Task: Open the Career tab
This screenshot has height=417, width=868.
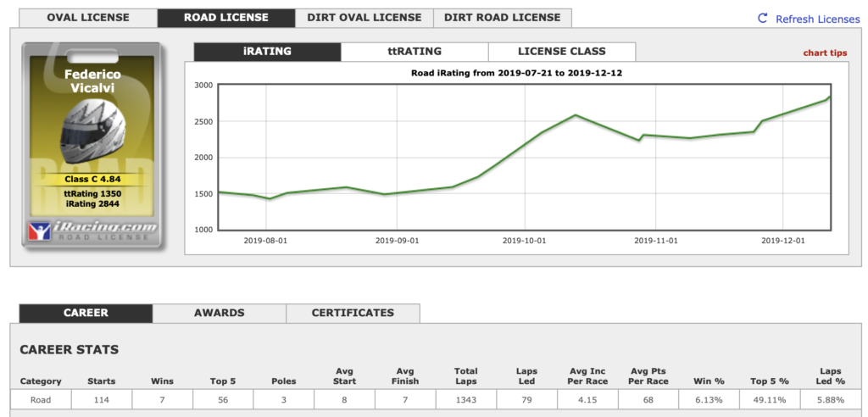Action: [x=86, y=313]
